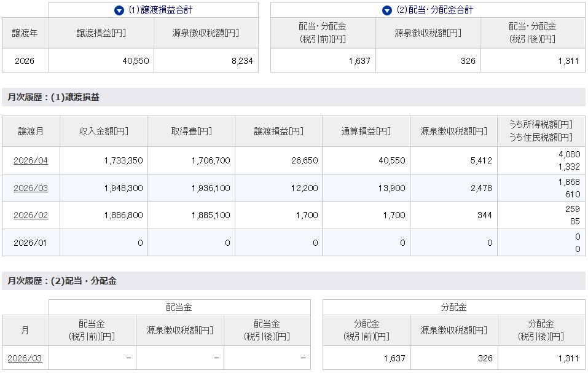Click the 収入金額[円] column header

104,132
